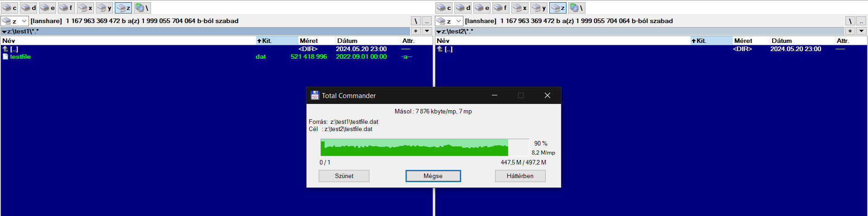868x216 pixels.
Task: Open left panel favorites star button
Action: pyautogui.click(x=416, y=31)
